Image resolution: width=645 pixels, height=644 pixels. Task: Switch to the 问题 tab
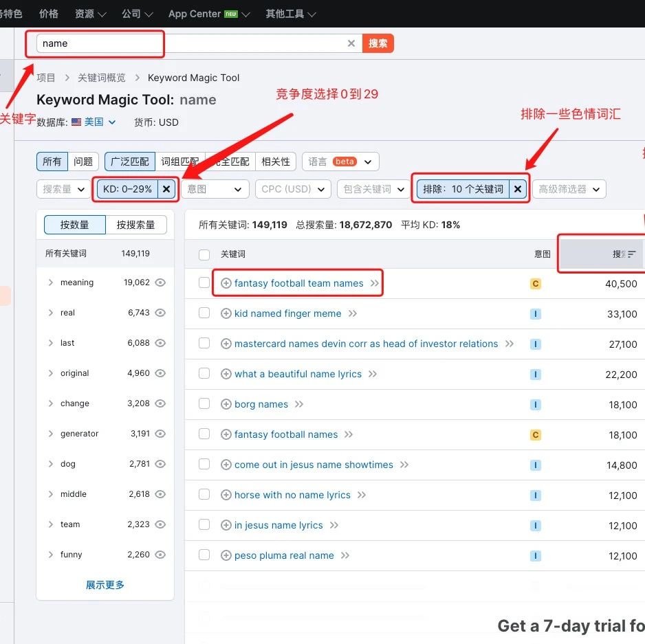pos(83,162)
